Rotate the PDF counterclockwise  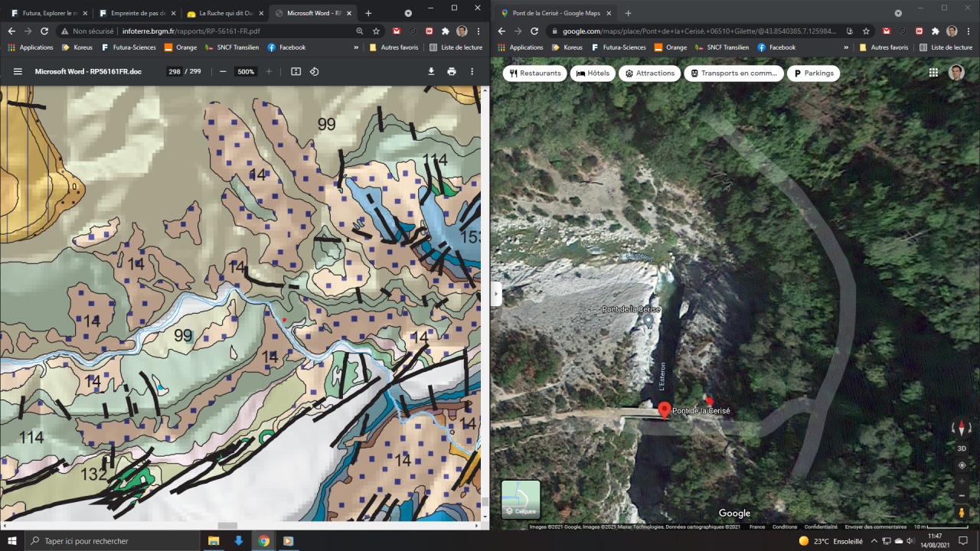[314, 72]
